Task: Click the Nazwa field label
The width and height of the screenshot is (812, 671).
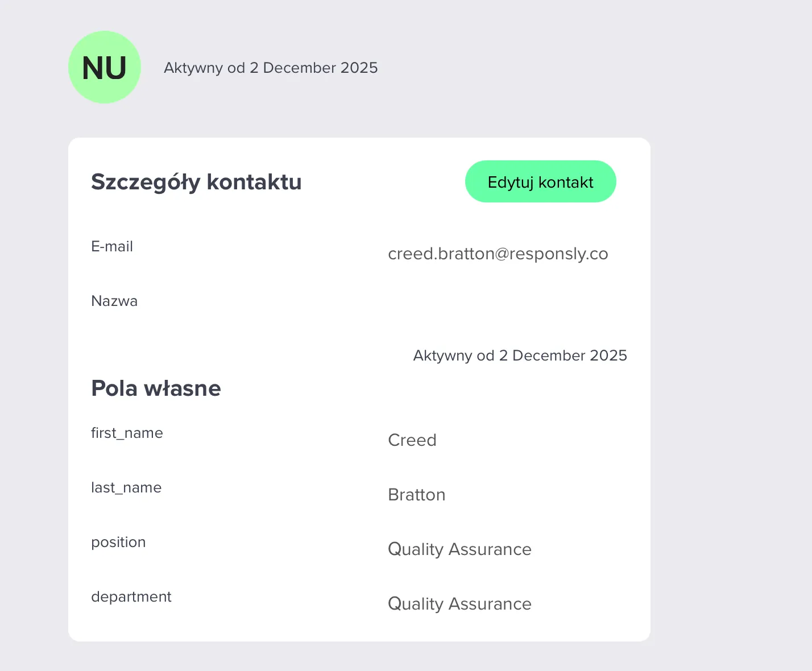Action: point(114,301)
